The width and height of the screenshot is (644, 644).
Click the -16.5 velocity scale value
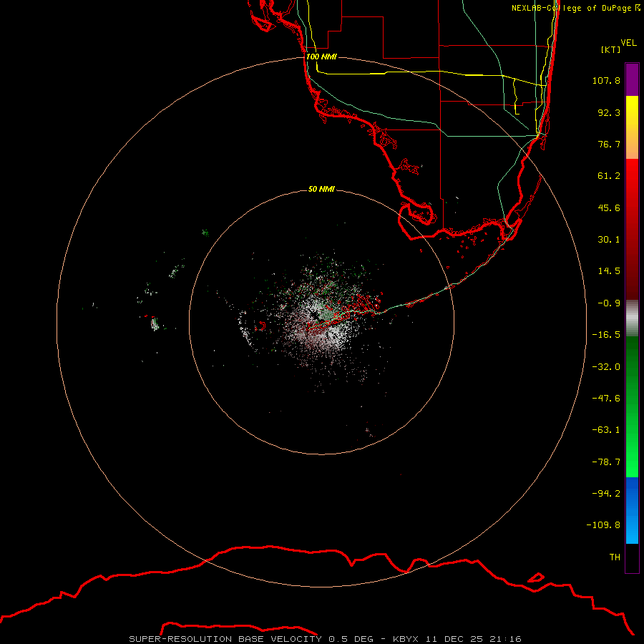(606, 335)
